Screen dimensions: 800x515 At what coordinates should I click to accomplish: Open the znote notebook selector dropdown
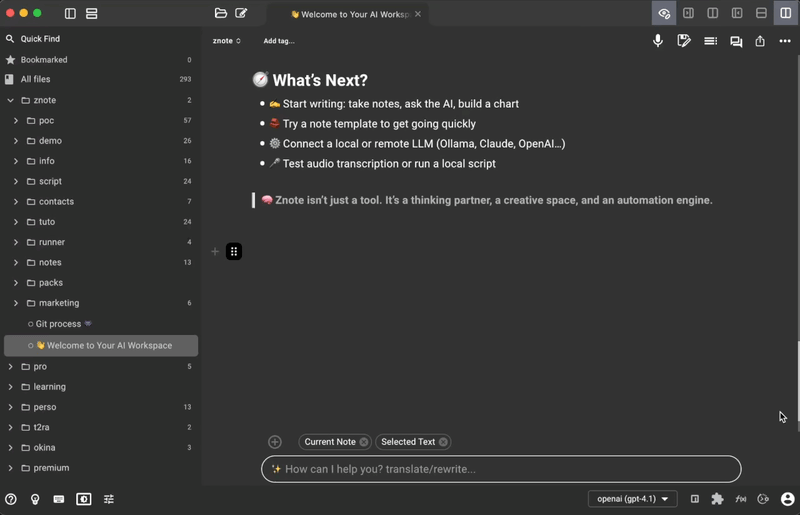[x=227, y=41]
